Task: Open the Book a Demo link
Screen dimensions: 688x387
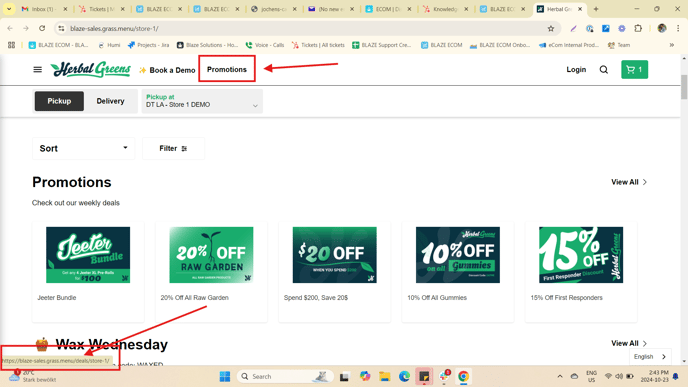Action: pos(167,70)
